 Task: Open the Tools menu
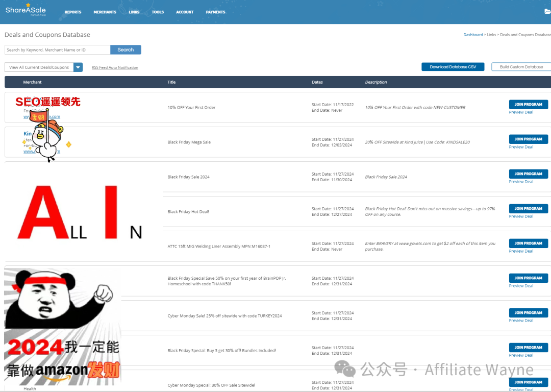click(158, 12)
